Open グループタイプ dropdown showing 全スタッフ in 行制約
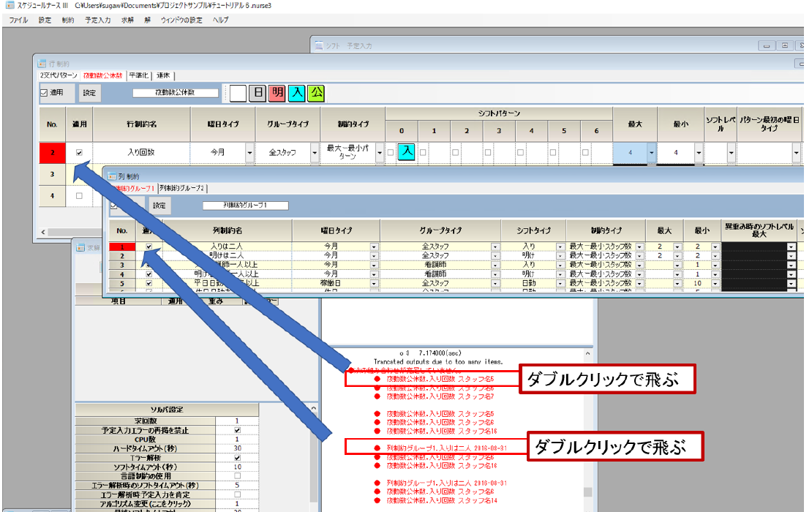 tap(315, 153)
